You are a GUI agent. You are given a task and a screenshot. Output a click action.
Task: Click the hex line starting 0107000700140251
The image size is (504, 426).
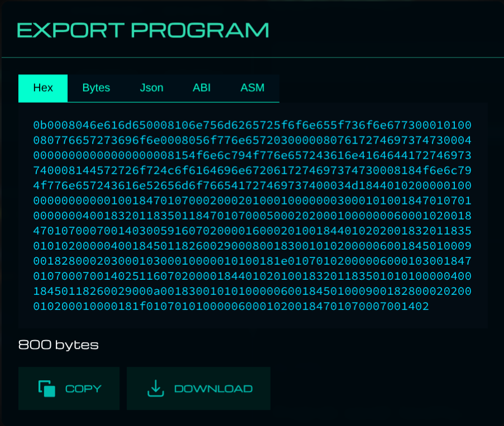point(252,276)
